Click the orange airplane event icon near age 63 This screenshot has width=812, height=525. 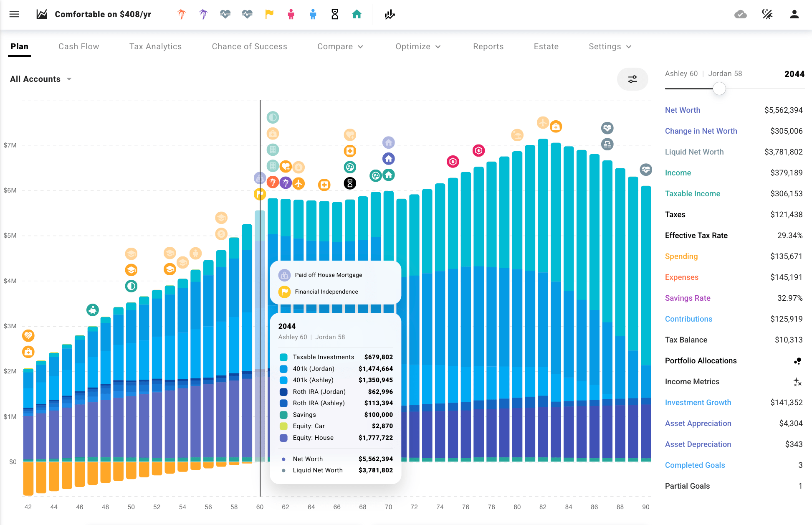tap(298, 183)
